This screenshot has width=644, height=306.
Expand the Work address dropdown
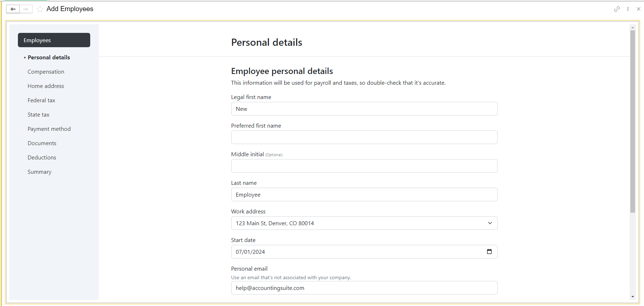490,223
